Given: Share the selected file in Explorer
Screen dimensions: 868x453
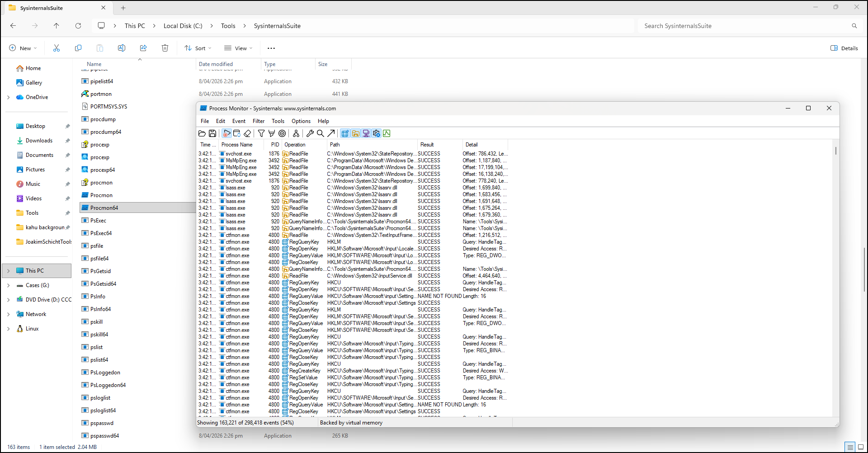Looking at the screenshot, I should click(x=143, y=48).
